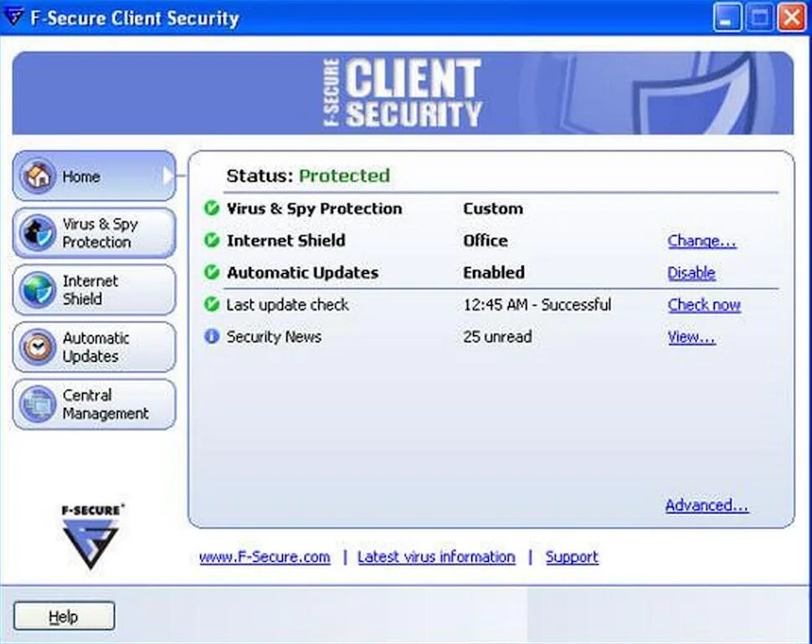This screenshot has height=644, width=812.
Task: Click the Central Management monitor icon
Action: tap(38, 404)
